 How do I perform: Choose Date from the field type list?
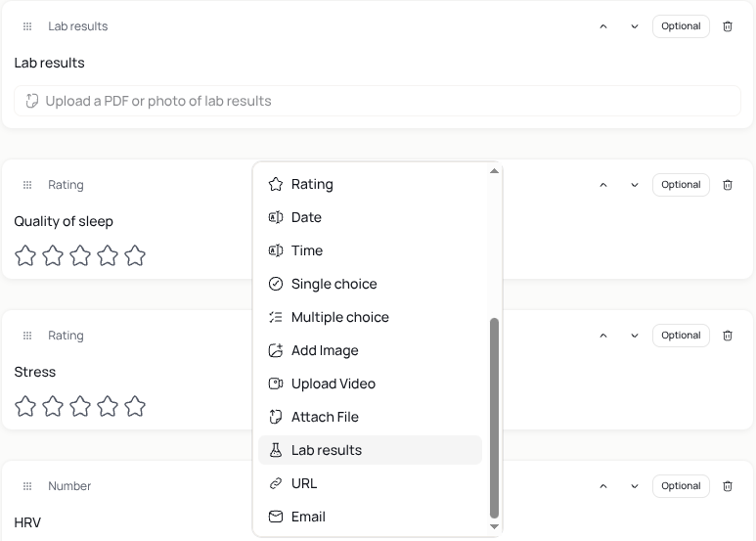tap(370, 217)
